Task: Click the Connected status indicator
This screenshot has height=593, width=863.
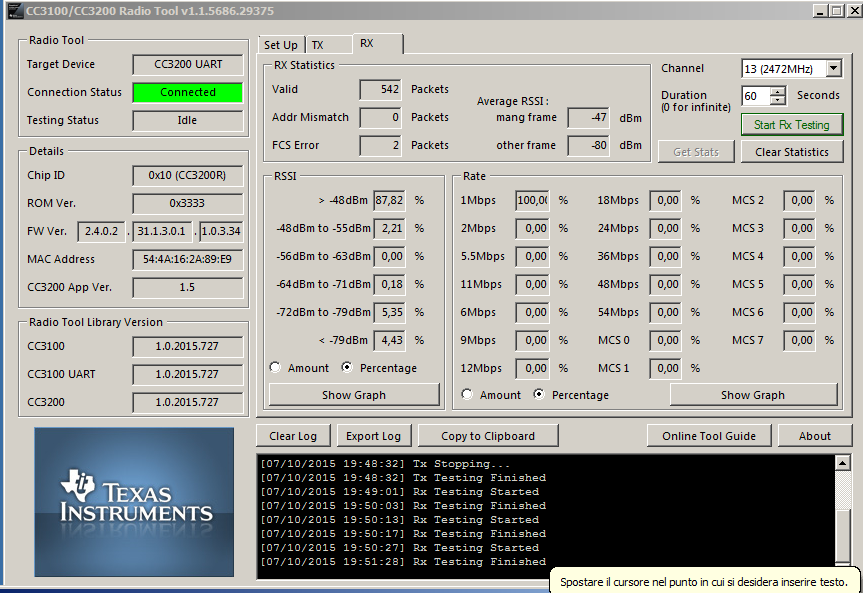Action: click(x=188, y=92)
